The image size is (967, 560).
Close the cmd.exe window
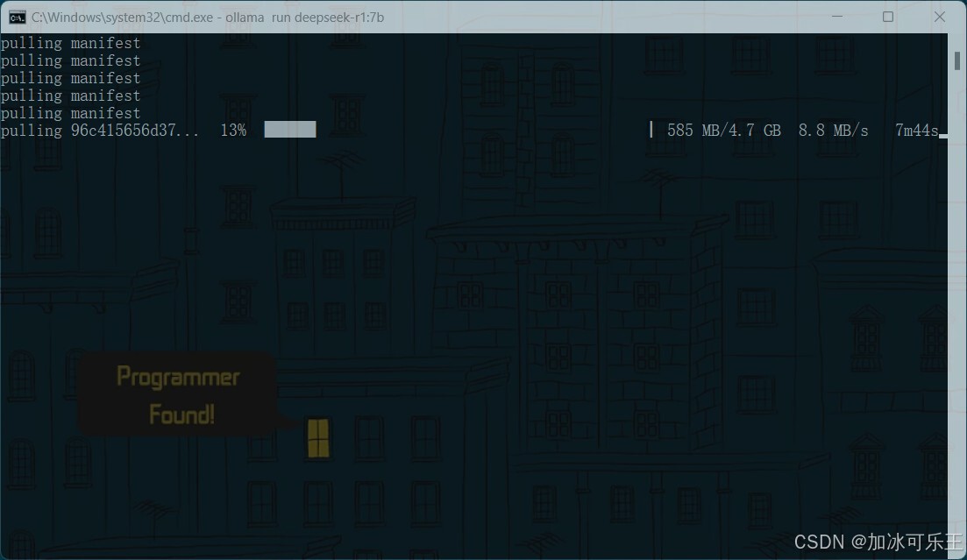tap(939, 17)
